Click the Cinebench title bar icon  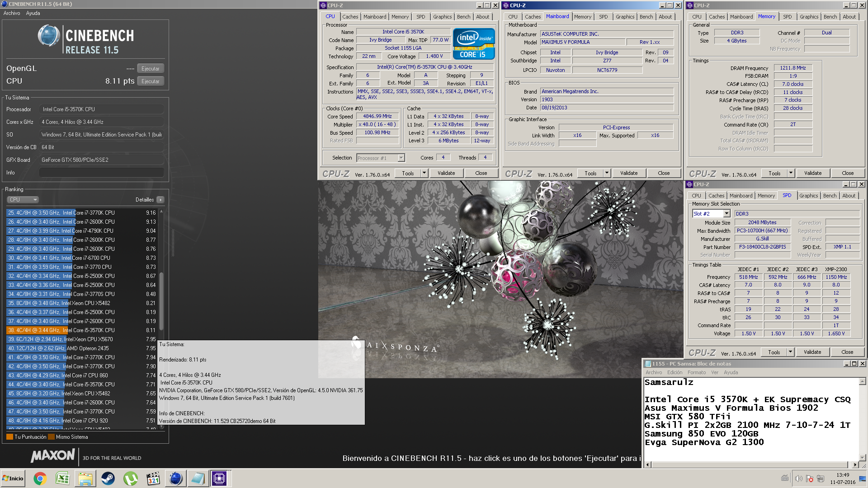click(x=5, y=4)
